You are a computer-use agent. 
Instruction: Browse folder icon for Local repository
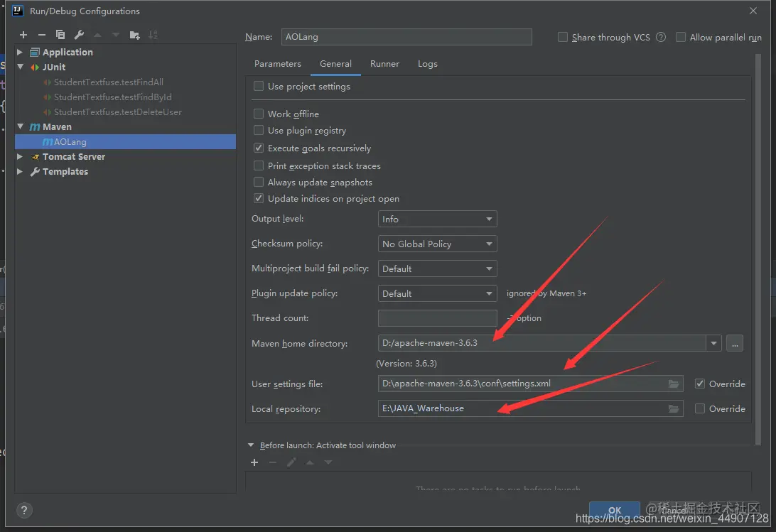coord(674,408)
